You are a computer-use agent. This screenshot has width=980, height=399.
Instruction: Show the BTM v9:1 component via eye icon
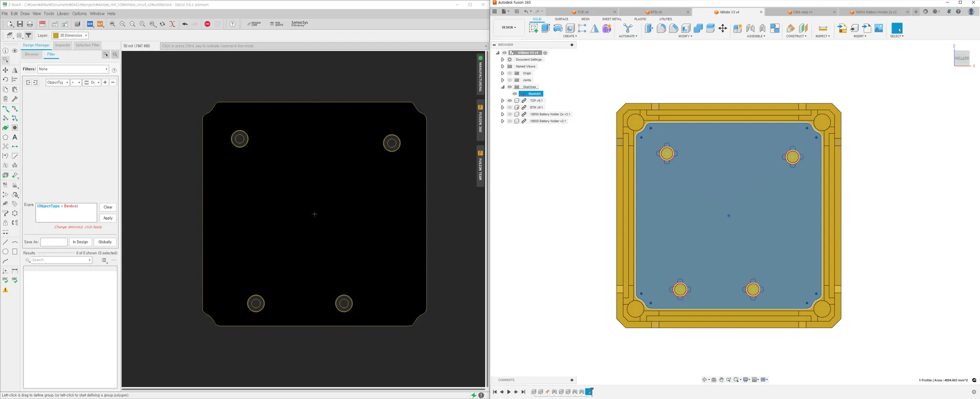click(x=510, y=108)
